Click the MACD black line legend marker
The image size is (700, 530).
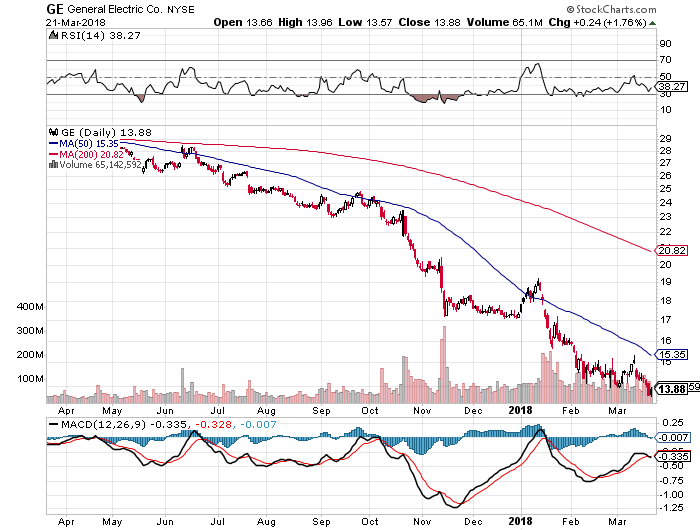(x=54, y=425)
